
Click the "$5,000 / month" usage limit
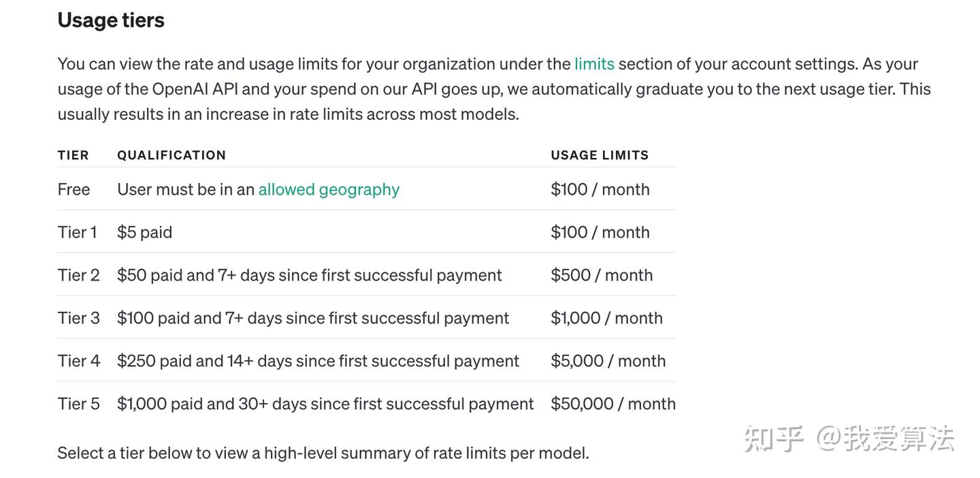tap(608, 361)
